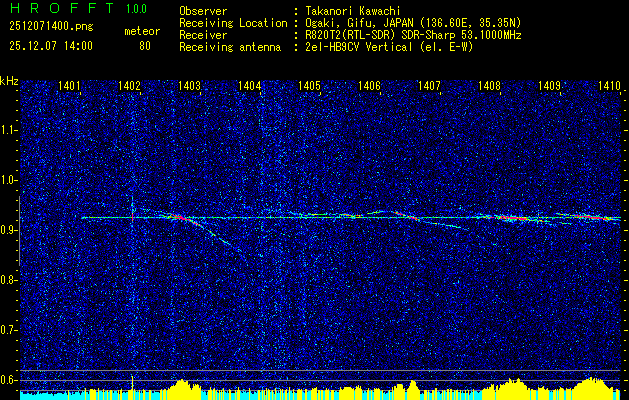Click the Receiving antenna label

(x=230, y=47)
